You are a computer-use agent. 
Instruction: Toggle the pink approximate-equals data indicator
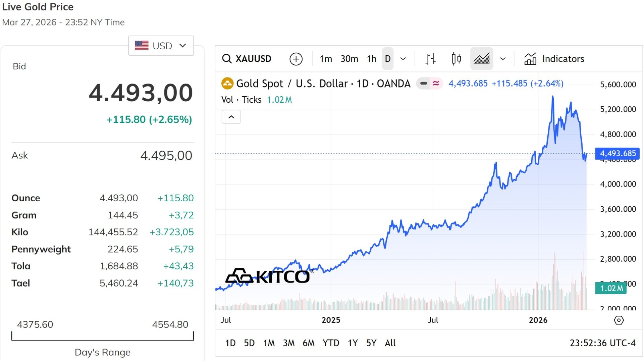(x=436, y=83)
